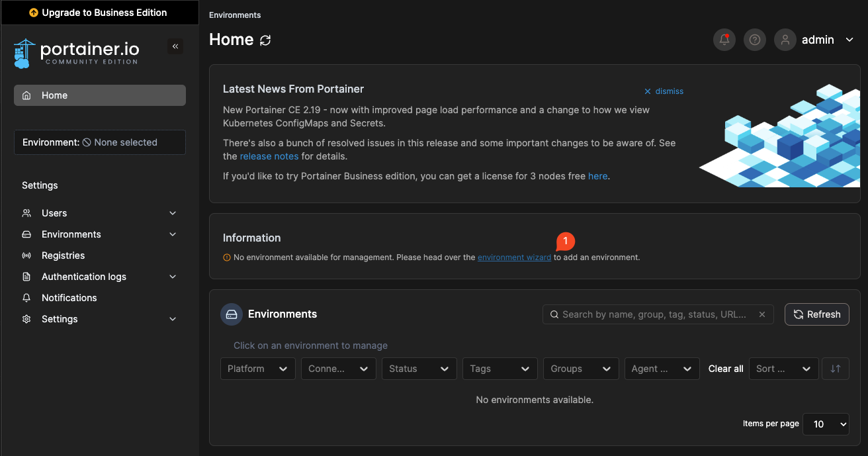Clear the search field with X icon
The height and width of the screenshot is (456, 868).
[x=762, y=314]
